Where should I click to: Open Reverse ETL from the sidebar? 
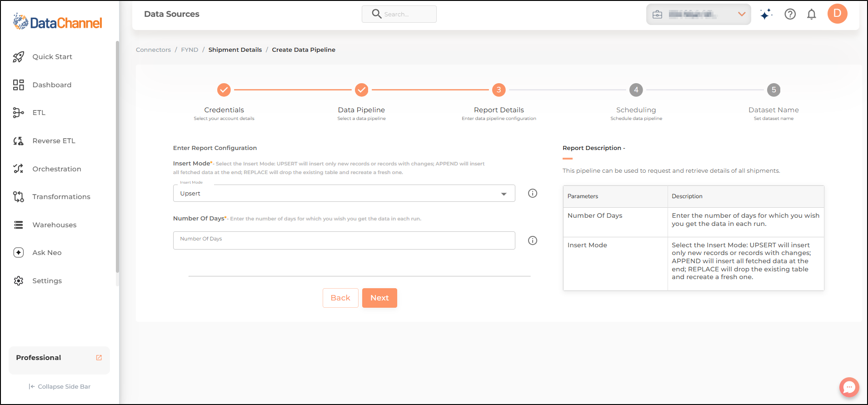click(54, 141)
